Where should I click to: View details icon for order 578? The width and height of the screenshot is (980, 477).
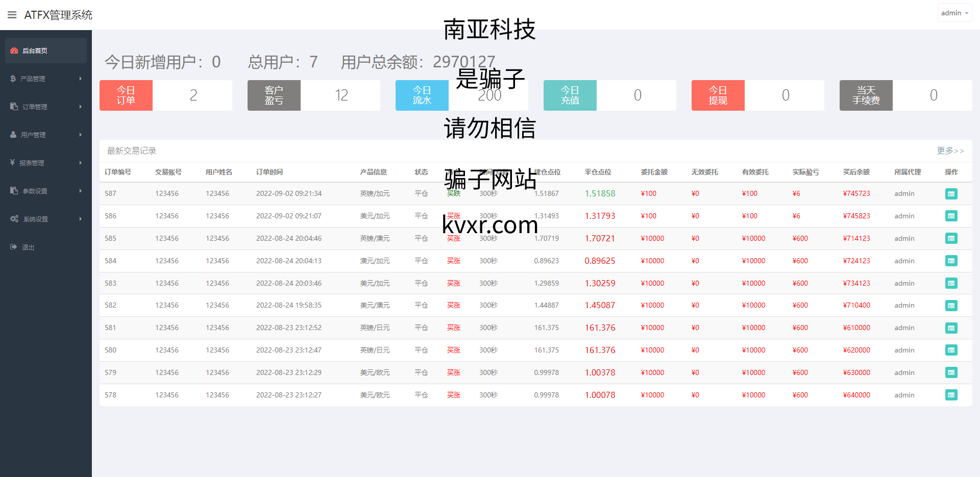951,395
